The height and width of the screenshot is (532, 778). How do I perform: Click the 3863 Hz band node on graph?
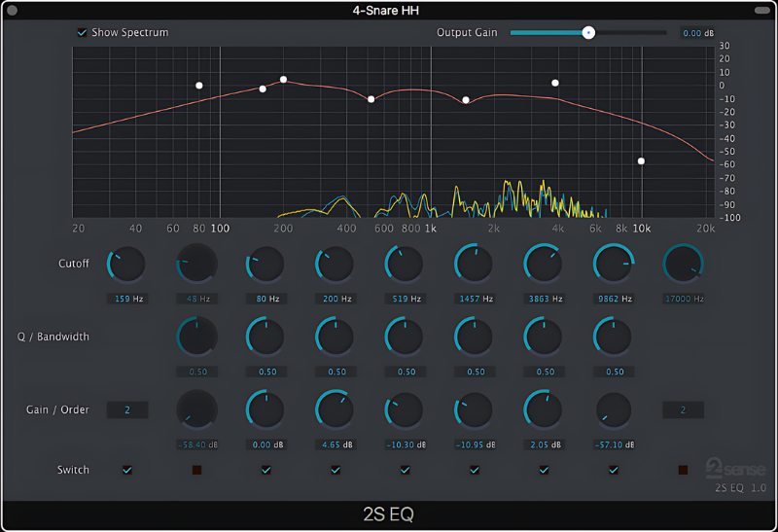(x=555, y=83)
